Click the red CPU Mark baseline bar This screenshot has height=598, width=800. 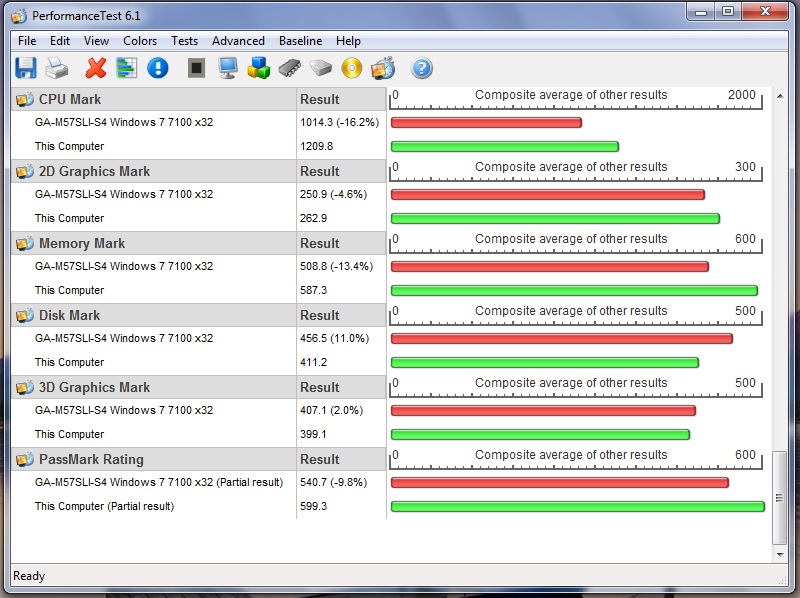click(486, 122)
